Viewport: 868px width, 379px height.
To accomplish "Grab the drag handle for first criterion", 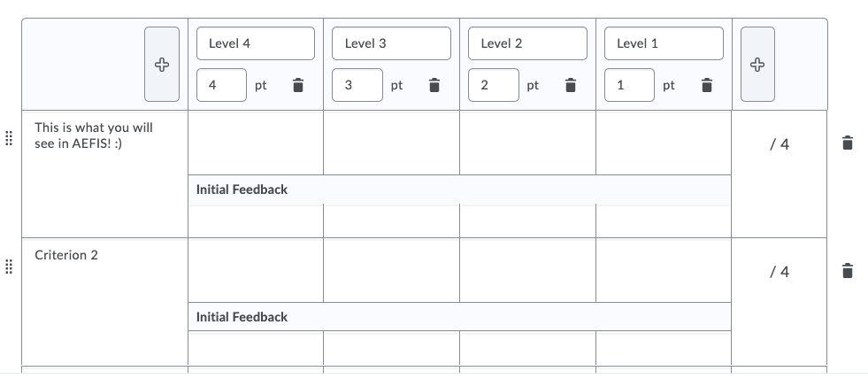I will click(8, 139).
